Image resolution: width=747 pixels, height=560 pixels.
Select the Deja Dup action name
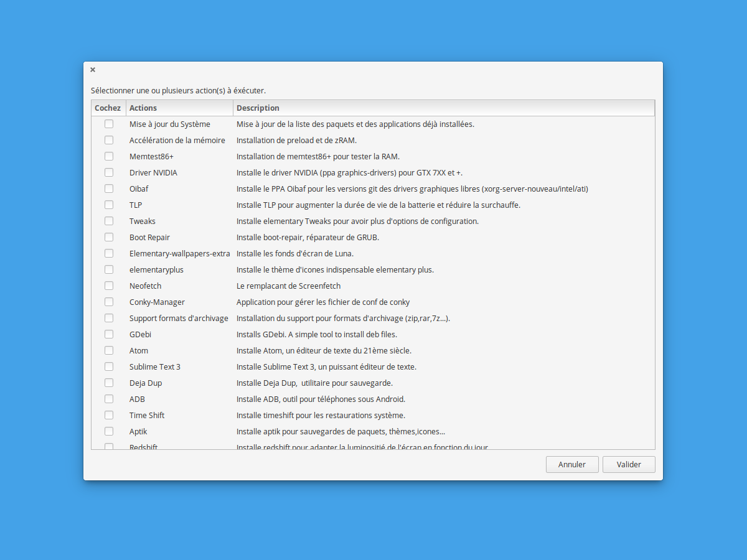click(146, 383)
